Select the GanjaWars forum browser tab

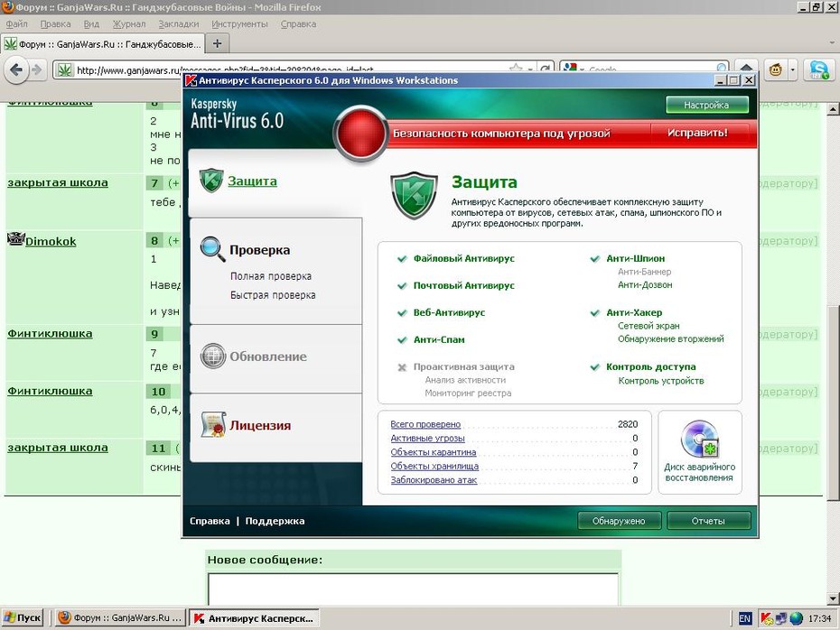coord(102,44)
